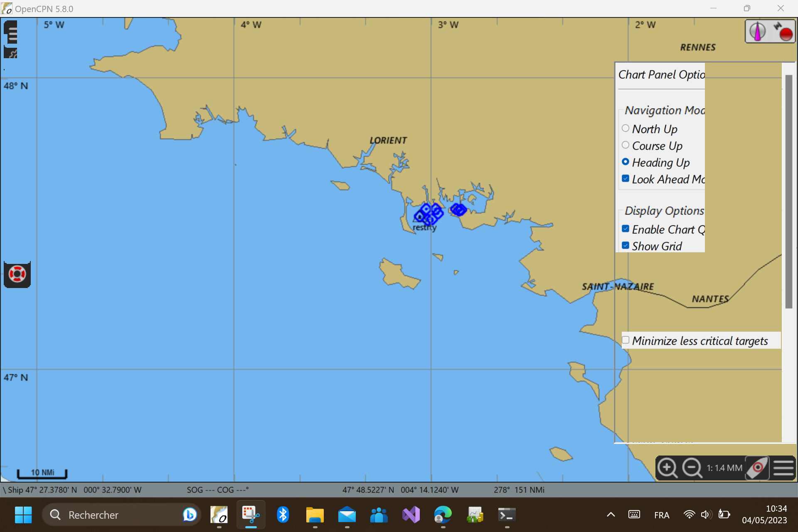Expand the collapsed top-left toolbar menu icon
The image size is (798, 532).
click(11, 32)
